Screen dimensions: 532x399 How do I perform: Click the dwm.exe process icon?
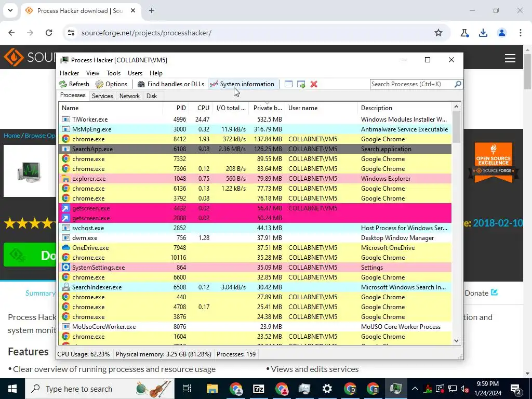(66, 238)
